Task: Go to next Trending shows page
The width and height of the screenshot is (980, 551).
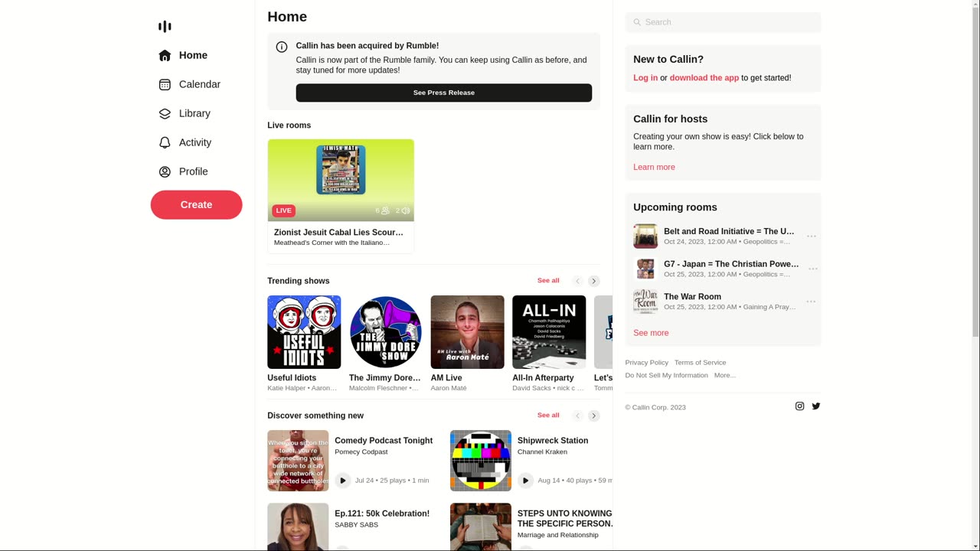Action: tap(594, 281)
